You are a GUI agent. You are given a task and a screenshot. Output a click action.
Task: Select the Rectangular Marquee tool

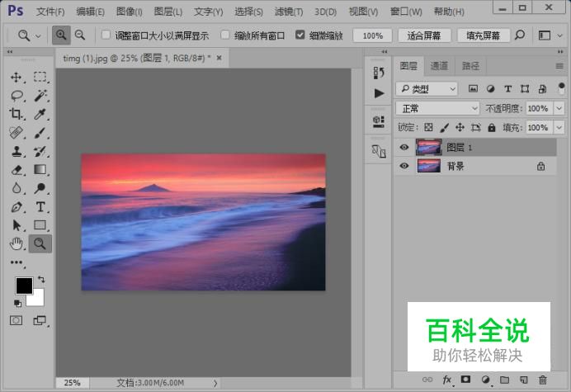coord(40,77)
